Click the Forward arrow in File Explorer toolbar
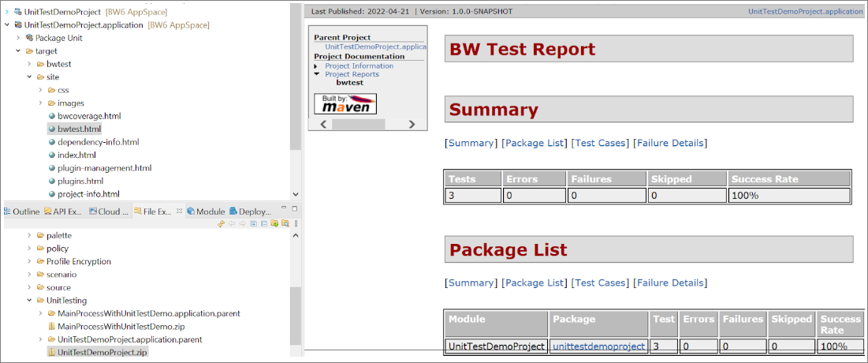Screen dimensions: 868x363 pos(243,223)
